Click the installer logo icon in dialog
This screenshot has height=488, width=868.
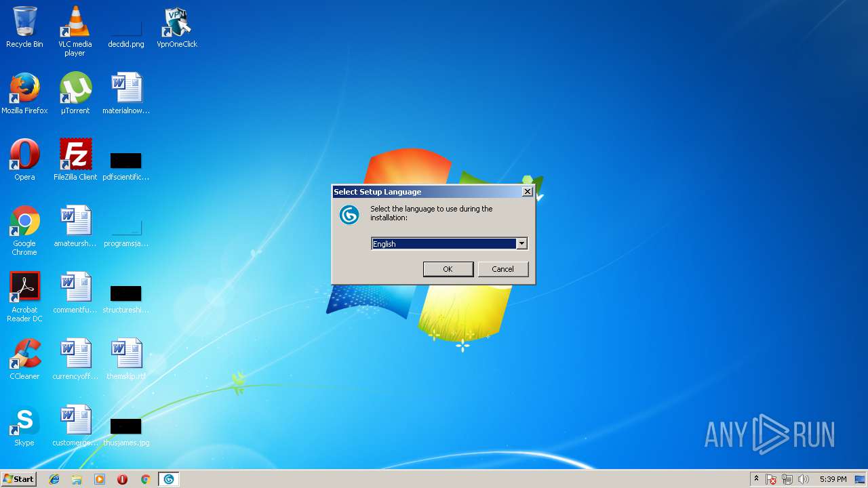point(349,215)
